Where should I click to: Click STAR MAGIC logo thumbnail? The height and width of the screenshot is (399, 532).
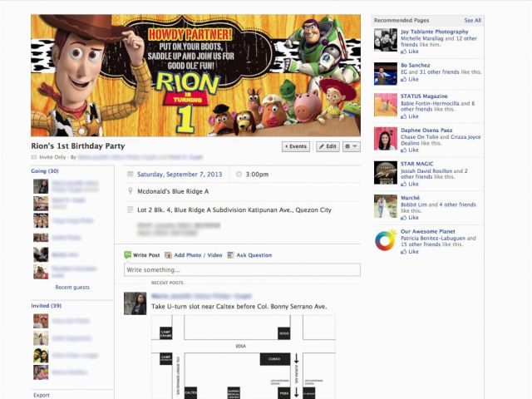[x=386, y=172]
